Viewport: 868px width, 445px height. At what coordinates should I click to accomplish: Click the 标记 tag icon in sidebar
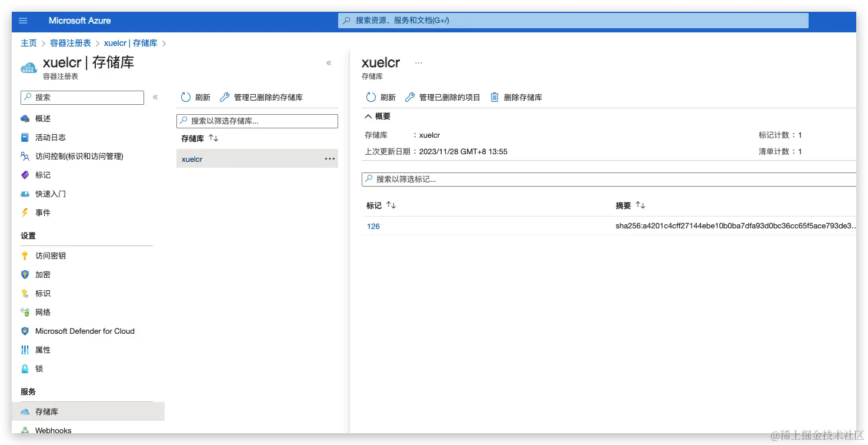pyautogui.click(x=25, y=175)
